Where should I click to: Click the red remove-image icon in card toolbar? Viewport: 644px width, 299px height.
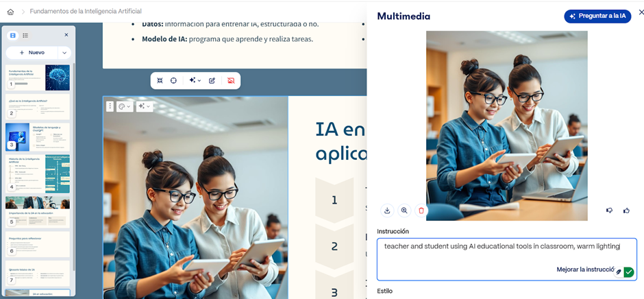(231, 81)
